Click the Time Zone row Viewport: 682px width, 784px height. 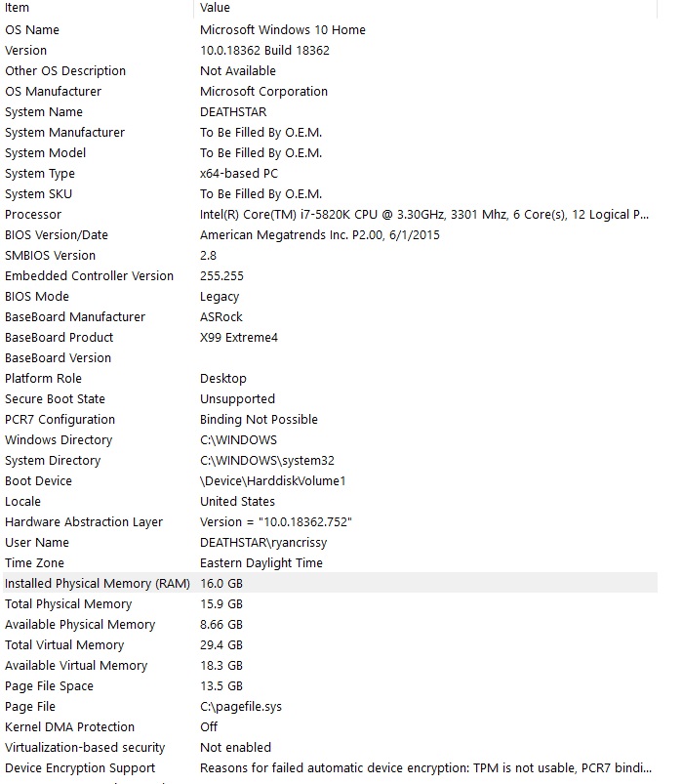[330, 563]
